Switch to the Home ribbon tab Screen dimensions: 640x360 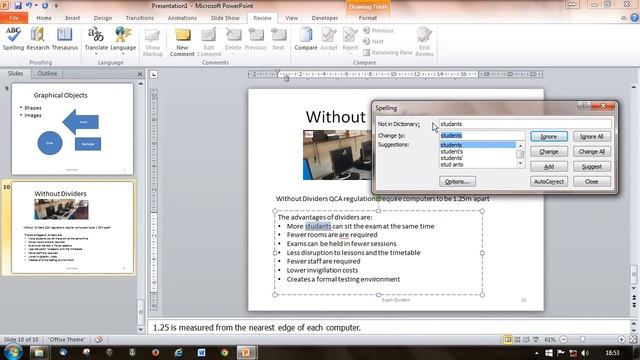point(44,18)
